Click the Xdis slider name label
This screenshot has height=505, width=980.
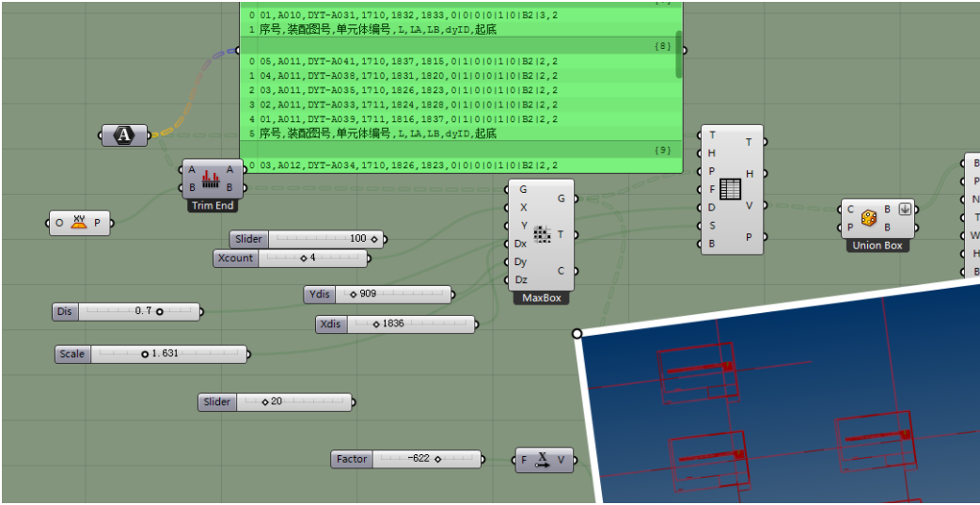(x=332, y=324)
